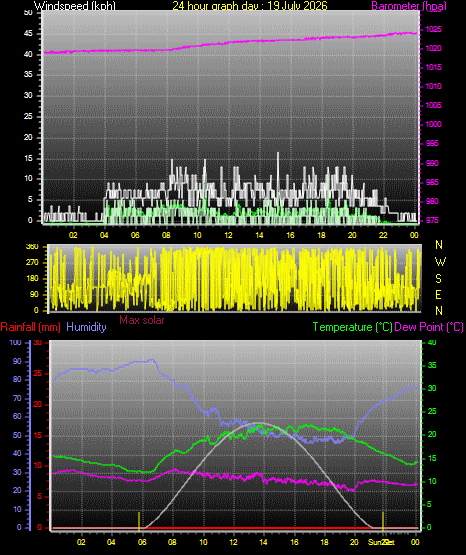Click the 360 wind direction axis value
Viewport: 466px width, 555px height.
click(x=32, y=247)
